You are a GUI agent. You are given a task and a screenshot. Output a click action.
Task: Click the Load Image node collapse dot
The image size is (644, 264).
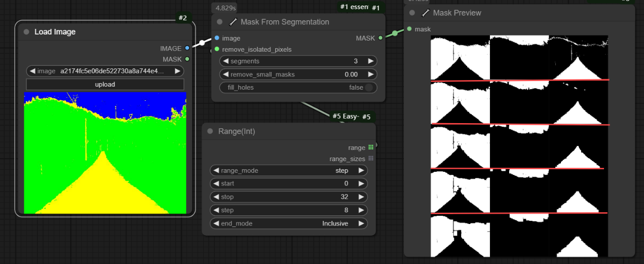click(26, 32)
